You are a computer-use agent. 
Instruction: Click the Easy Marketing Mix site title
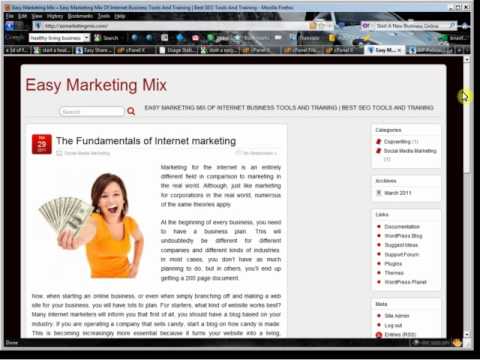tap(96, 85)
